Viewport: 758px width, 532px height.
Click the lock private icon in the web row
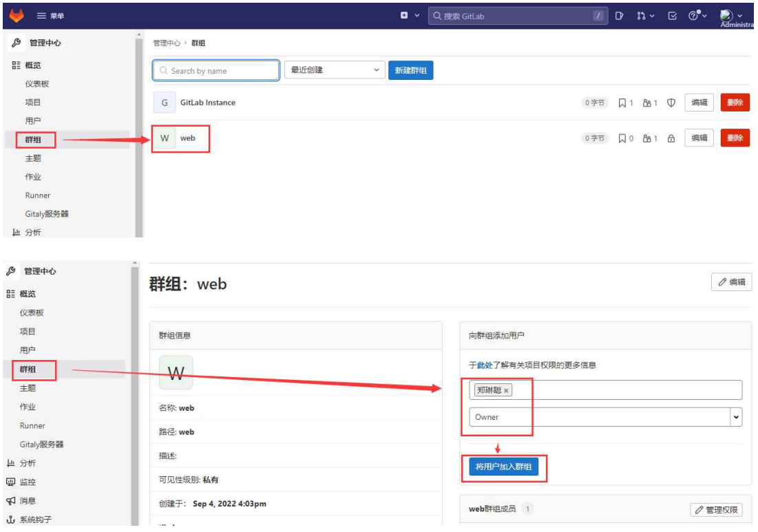click(671, 138)
